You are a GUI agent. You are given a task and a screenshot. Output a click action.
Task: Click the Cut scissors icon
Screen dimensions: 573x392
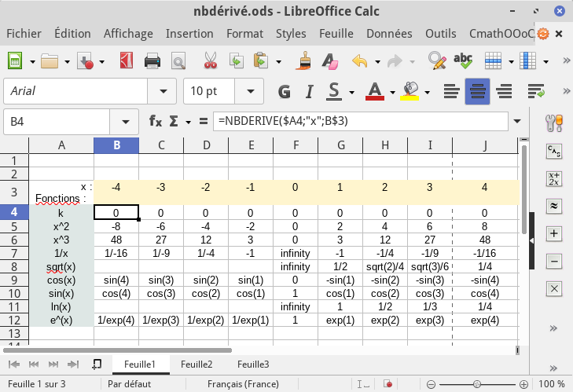[x=210, y=61]
